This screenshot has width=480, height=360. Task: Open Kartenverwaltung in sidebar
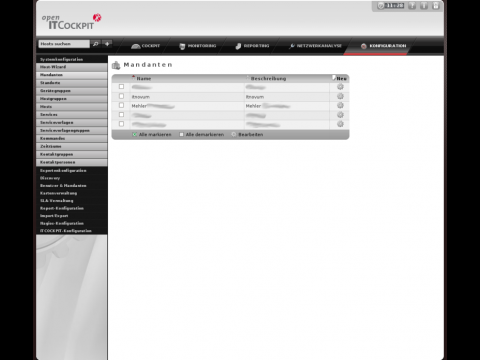[x=58, y=193]
